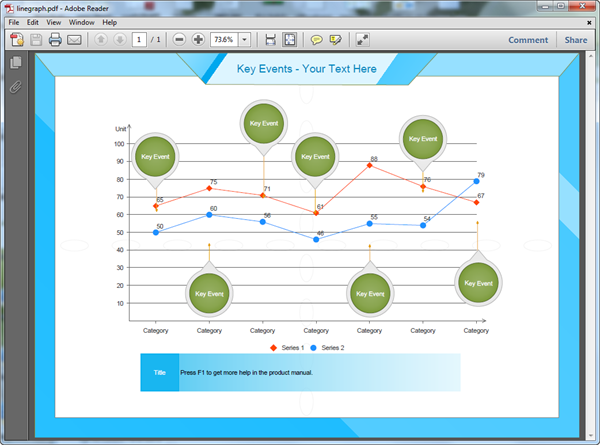
Task: Click the blue Title box
Action: coord(160,372)
